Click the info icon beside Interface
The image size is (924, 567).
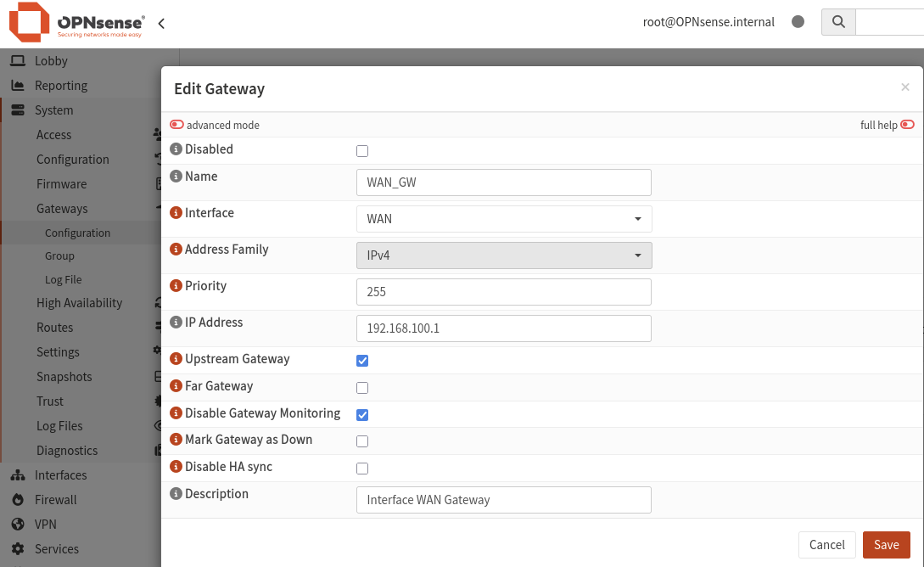[x=176, y=213]
